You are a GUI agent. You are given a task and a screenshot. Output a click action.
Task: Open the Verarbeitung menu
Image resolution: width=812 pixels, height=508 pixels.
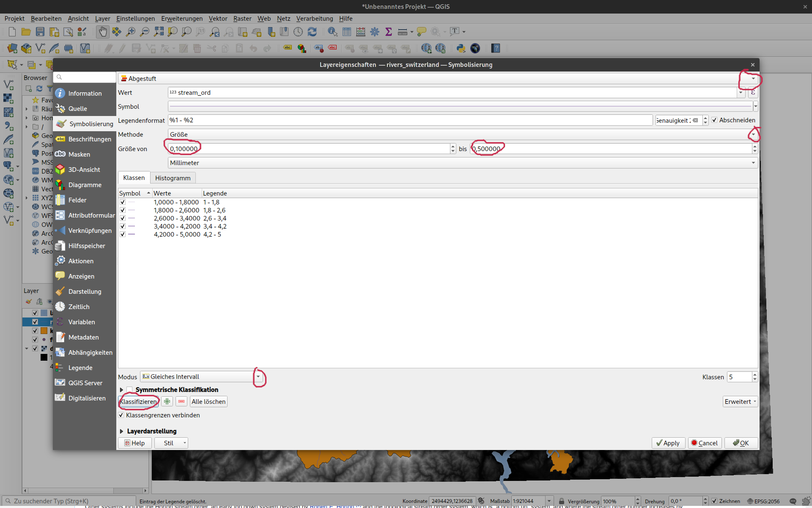coord(314,19)
